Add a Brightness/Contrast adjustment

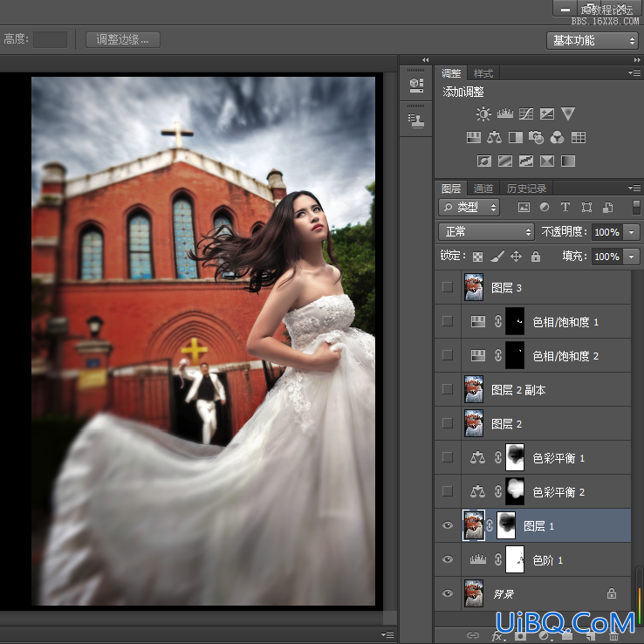point(483,113)
